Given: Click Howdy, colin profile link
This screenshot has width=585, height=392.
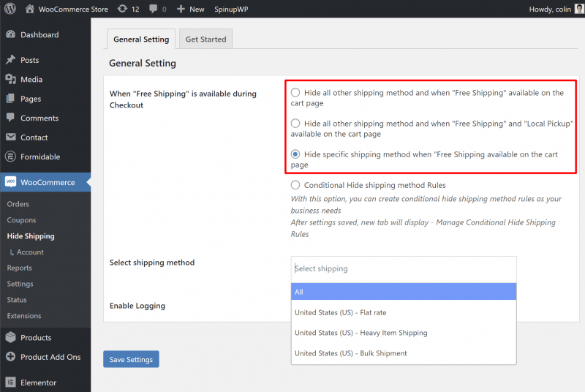Looking at the screenshot, I should click(x=550, y=9).
